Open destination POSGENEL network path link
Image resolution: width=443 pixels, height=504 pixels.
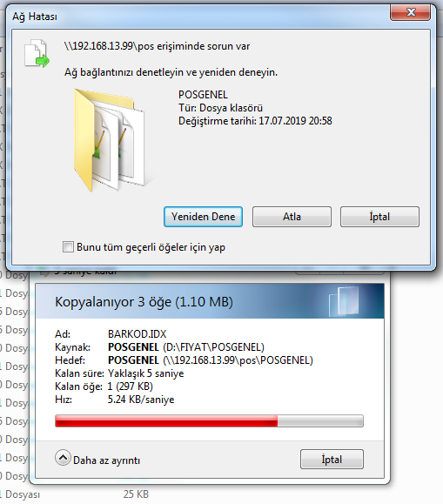tap(211, 360)
